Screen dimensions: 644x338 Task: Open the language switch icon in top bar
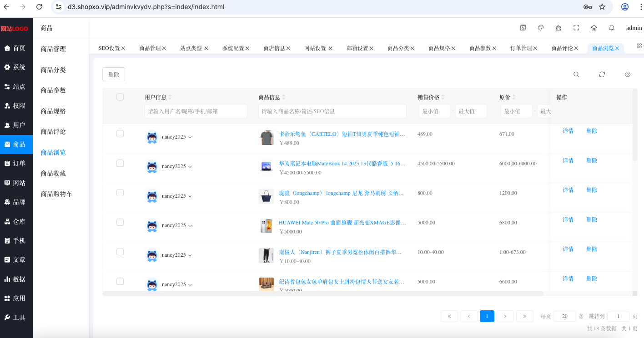tap(523, 28)
